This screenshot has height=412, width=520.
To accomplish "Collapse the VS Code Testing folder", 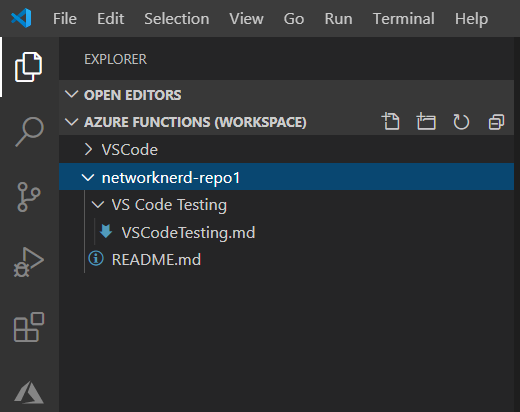I will 98,204.
